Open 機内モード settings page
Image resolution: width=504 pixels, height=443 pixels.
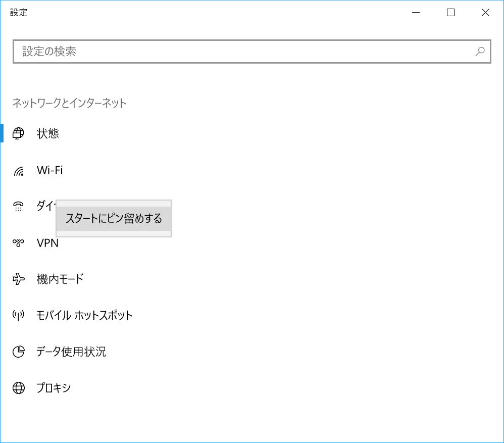click(x=60, y=279)
